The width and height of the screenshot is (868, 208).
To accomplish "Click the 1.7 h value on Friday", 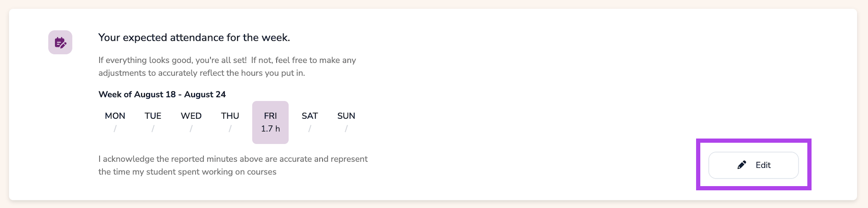I will coord(271,129).
